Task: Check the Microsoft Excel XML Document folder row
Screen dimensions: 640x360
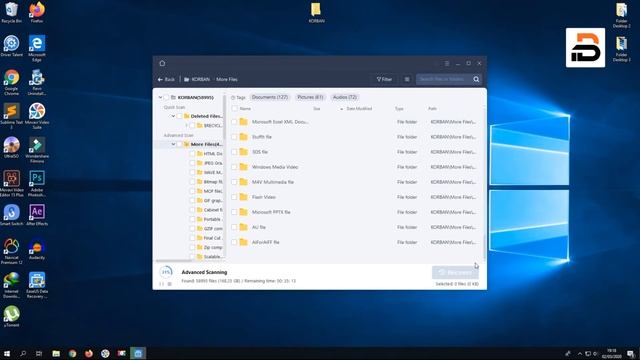Action: pos(234,122)
